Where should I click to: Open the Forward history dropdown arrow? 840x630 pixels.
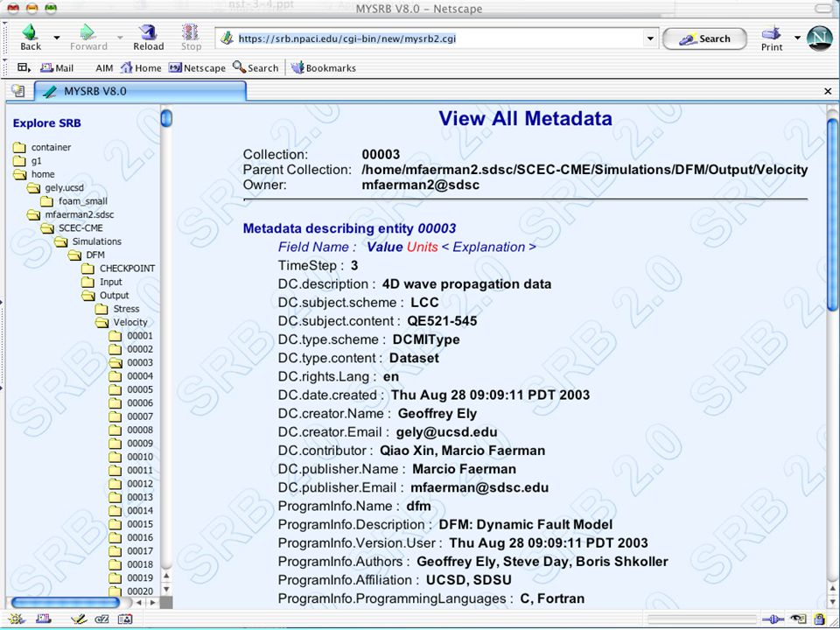tap(120, 38)
